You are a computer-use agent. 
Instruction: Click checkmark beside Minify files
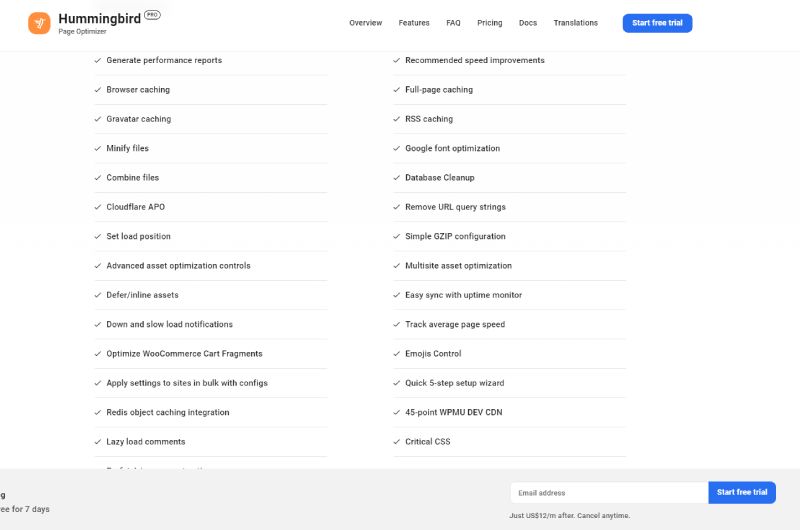98,148
